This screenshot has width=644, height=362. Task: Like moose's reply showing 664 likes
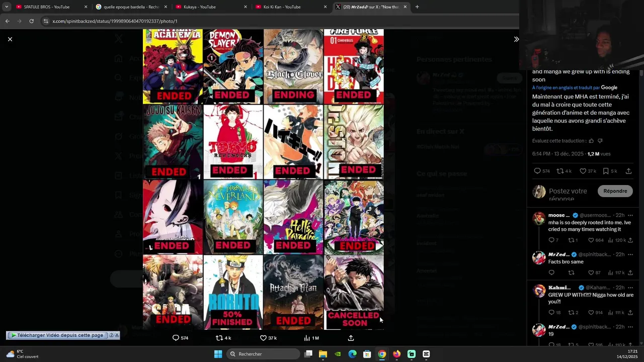click(x=591, y=240)
